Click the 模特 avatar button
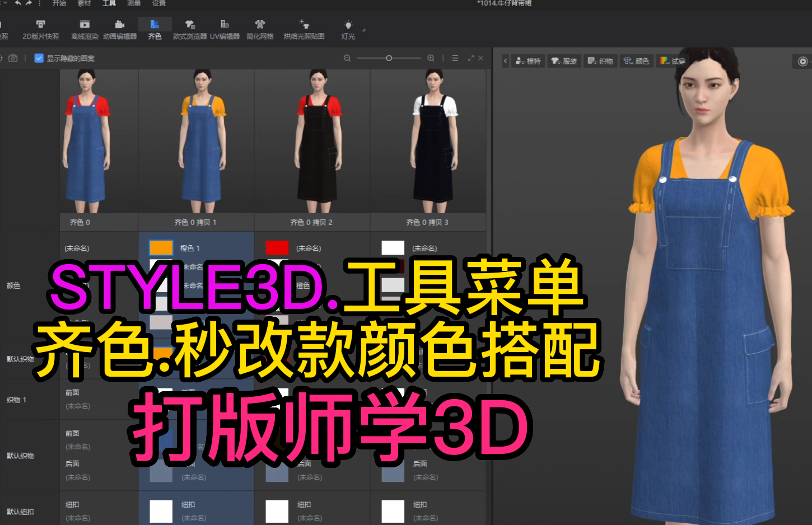812x525 pixels. [x=528, y=61]
